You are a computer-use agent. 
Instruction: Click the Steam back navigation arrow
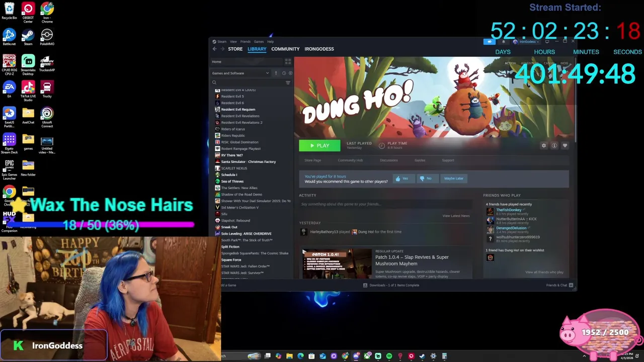pyautogui.click(x=214, y=49)
